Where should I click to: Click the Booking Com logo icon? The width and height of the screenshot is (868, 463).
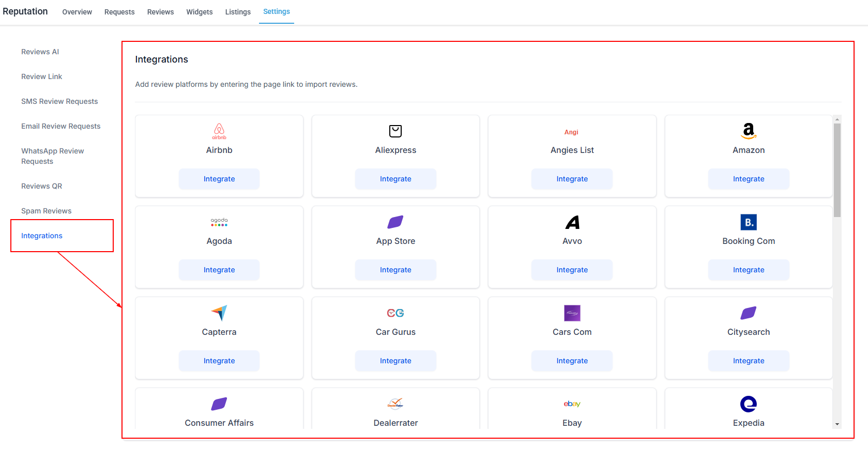[x=748, y=222]
